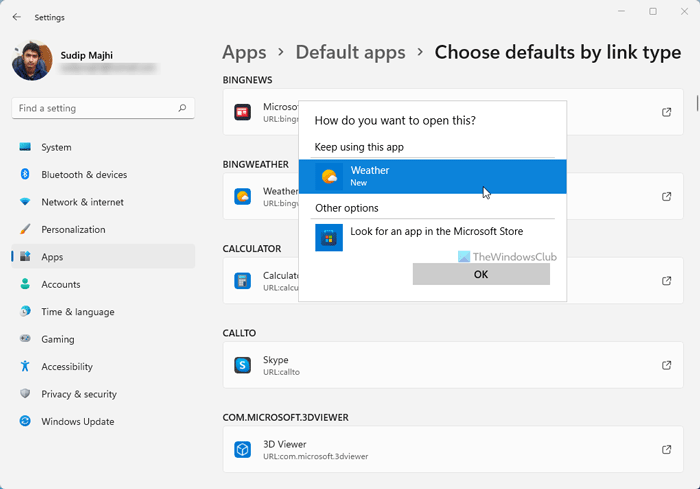Image resolution: width=700 pixels, height=489 pixels.
Task: Click the search magnifier icon
Action: pos(182,108)
